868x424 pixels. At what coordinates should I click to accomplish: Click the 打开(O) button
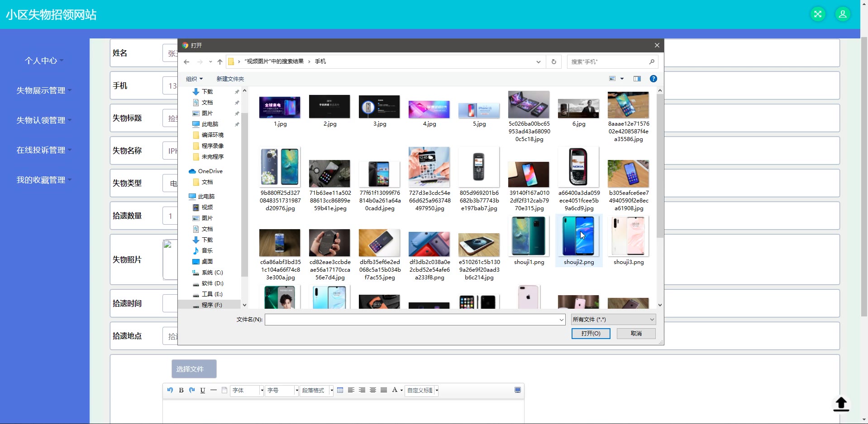pos(591,334)
